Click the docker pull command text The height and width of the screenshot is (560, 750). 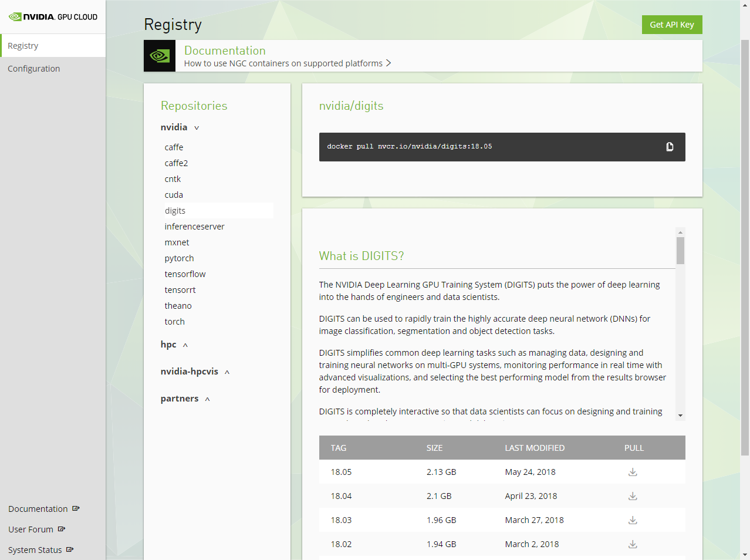(x=410, y=147)
